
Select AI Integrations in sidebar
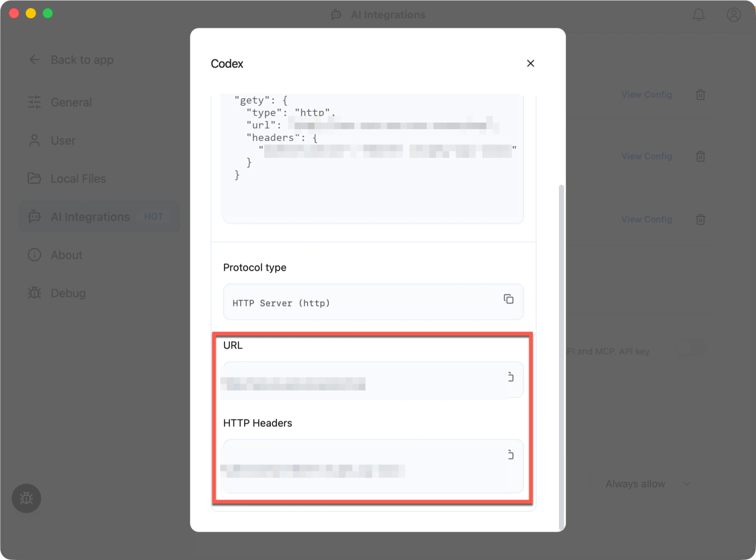(99, 217)
